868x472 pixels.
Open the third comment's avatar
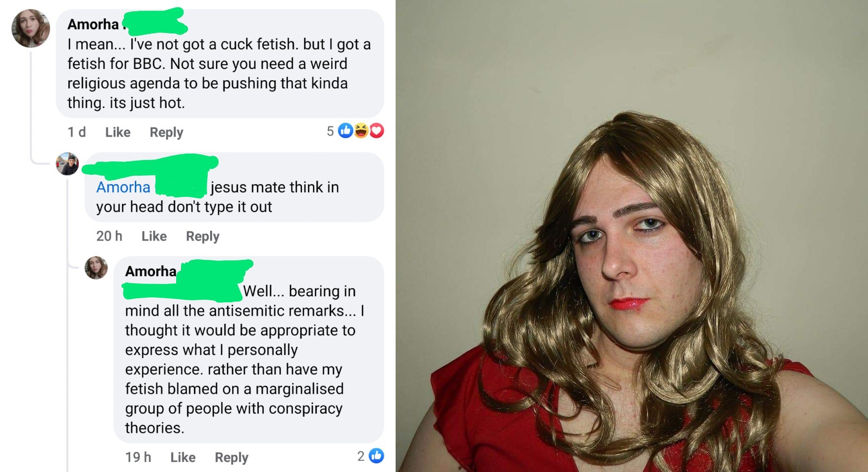click(96, 268)
